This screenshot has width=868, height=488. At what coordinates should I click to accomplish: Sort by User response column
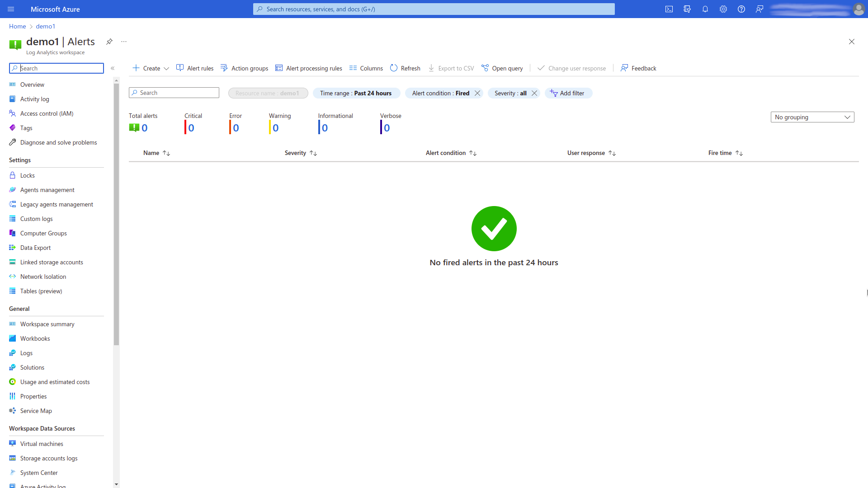591,153
